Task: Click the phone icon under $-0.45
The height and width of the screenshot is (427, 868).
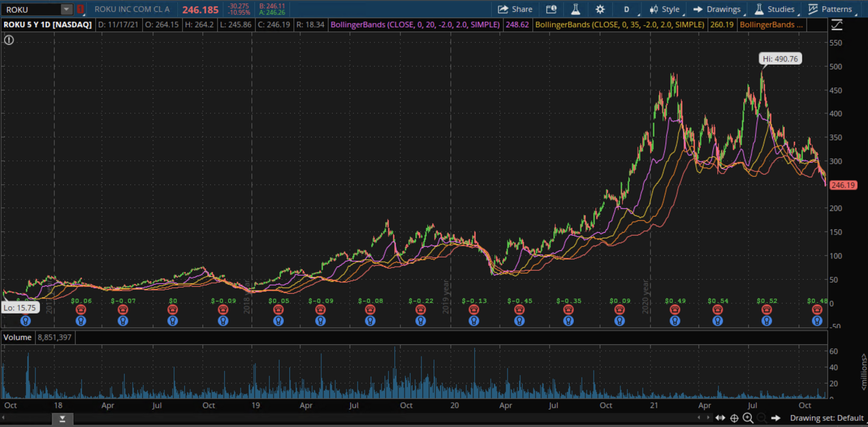Action: coord(520,310)
